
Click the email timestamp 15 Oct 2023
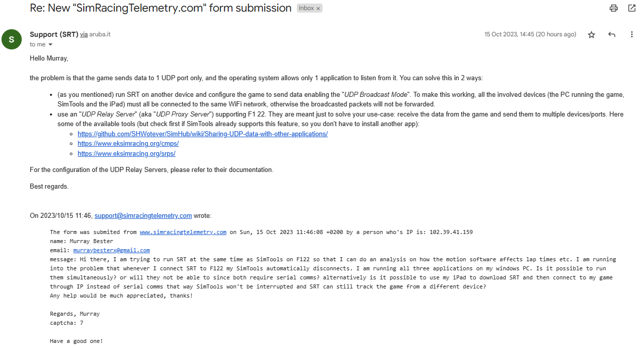pyautogui.click(x=530, y=34)
